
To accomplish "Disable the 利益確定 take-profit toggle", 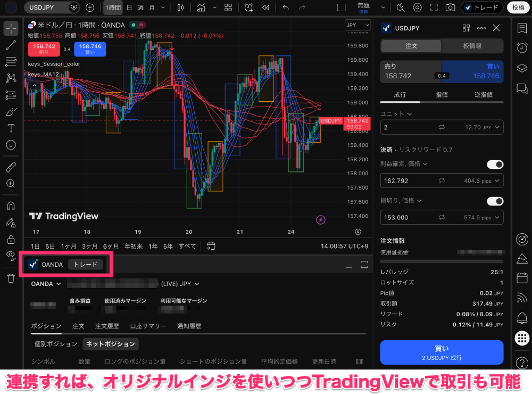I will [495, 165].
